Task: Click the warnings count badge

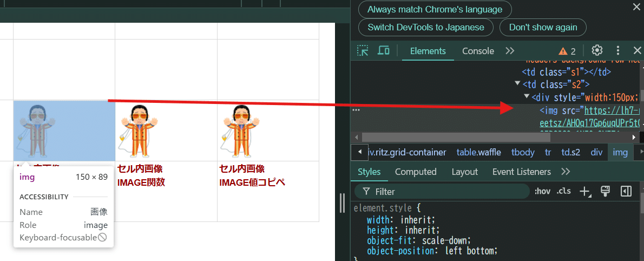Action: (x=567, y=51)
